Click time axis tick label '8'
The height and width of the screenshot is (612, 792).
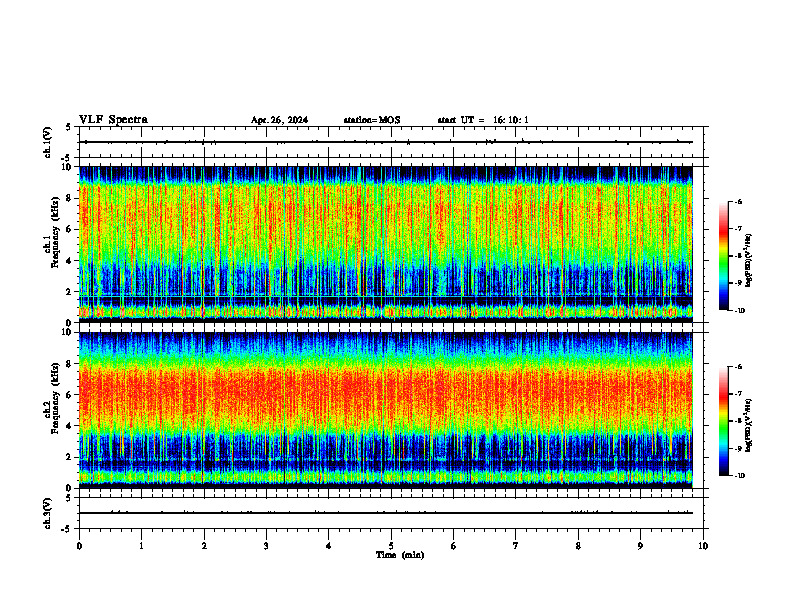578,546
